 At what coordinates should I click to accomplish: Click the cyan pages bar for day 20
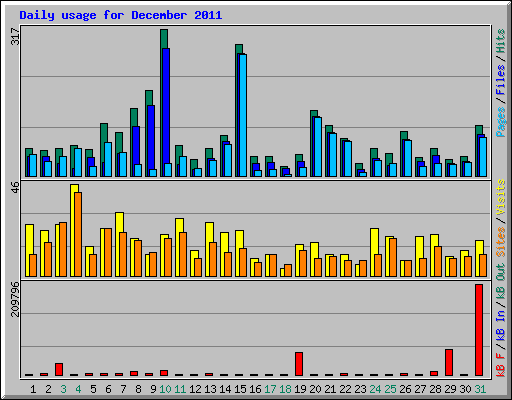point(318,147)
